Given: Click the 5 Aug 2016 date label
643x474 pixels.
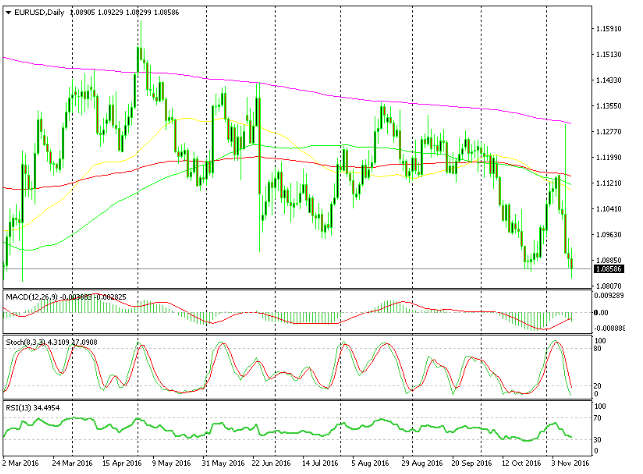Looking at the screenshot, I should pyautogui.click(x=370, y=463).
